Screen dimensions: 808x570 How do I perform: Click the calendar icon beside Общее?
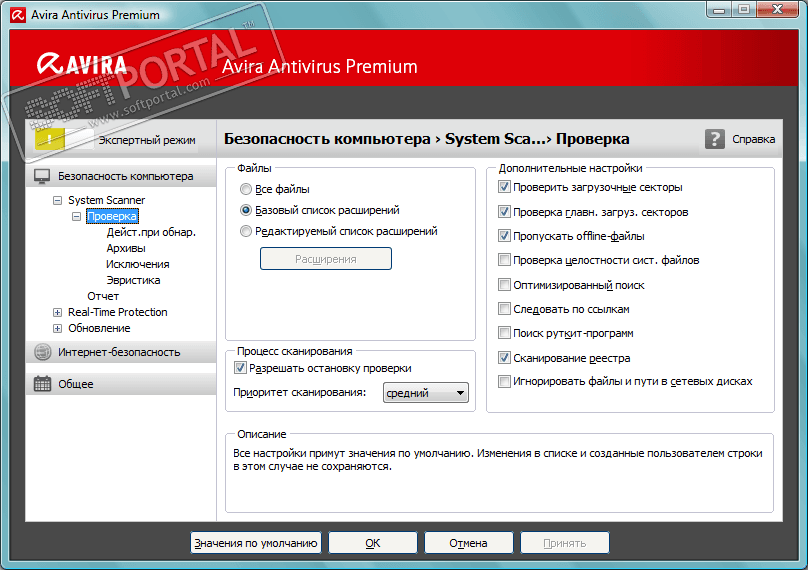(x=42, y=384)
